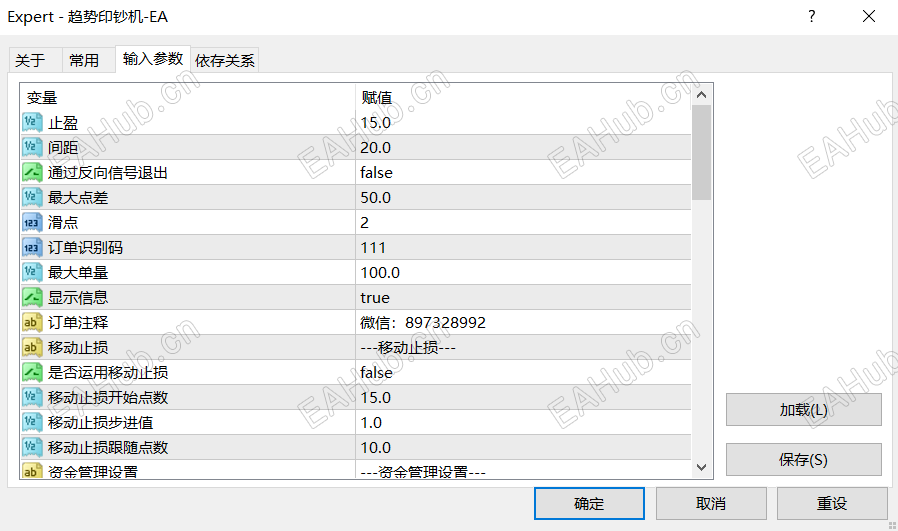This screenshot has height=531, width=898.
Task: Select the 最大单量 value 100.0
Action: (380, 273)
